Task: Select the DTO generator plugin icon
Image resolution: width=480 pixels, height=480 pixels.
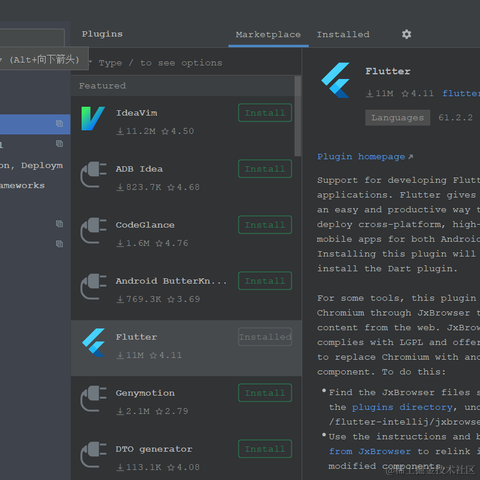Action: [93, 455]
